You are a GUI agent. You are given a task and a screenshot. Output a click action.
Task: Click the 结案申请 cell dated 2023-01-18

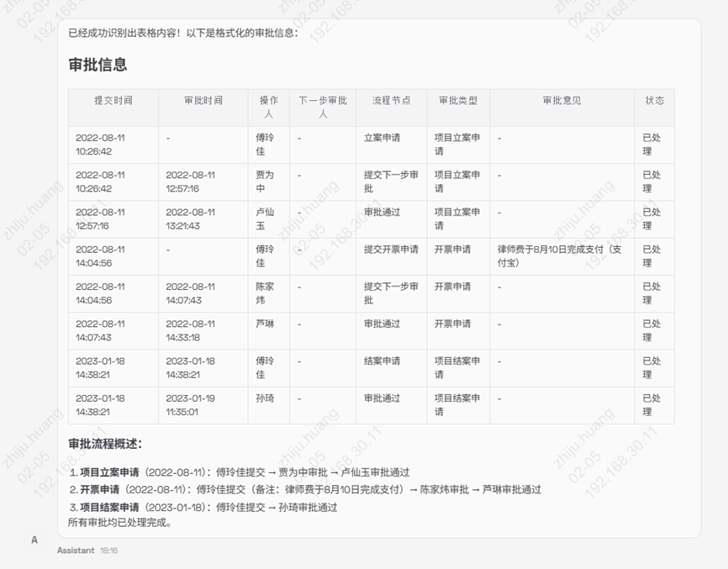click(380, 359)
